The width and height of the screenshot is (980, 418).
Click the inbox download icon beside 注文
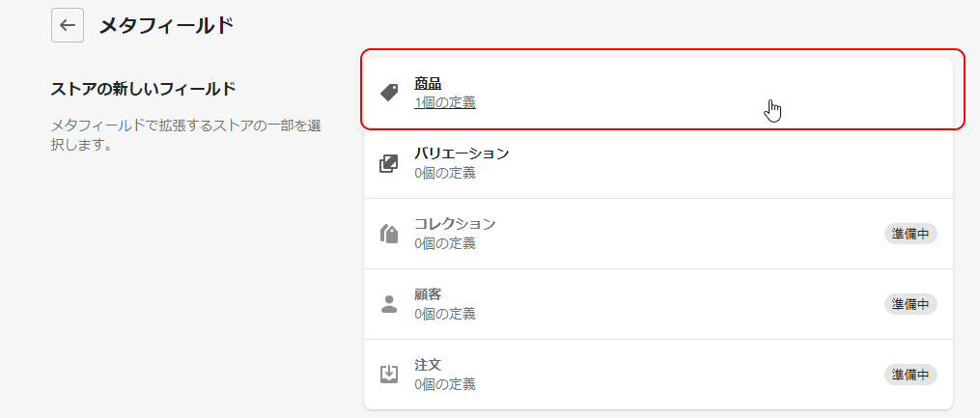coord(389,375)
